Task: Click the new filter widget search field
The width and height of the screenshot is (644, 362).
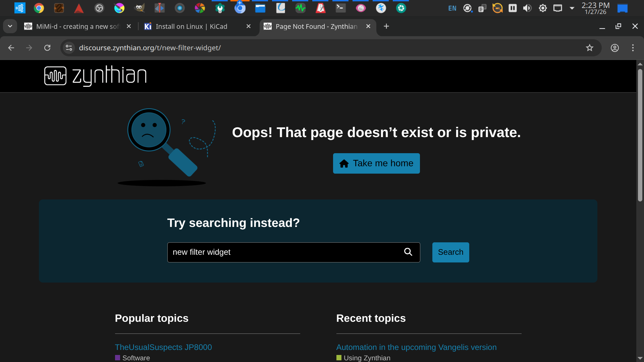Action: point(285,252)
